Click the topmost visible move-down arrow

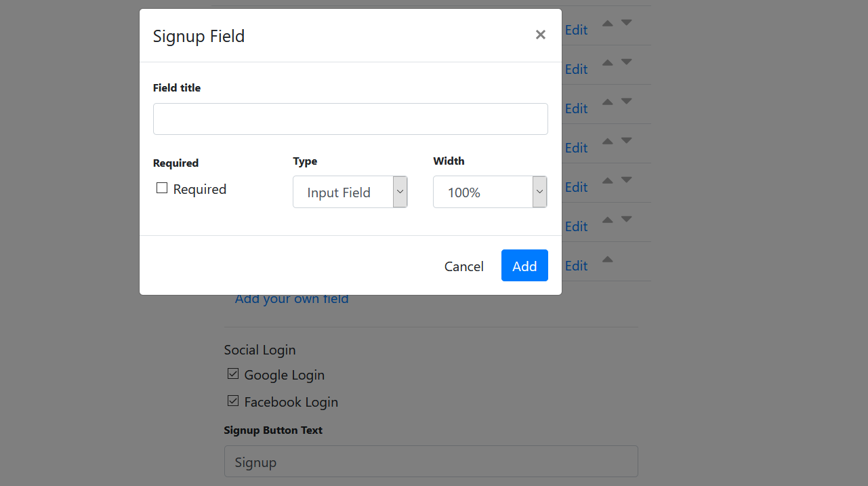[627, 22]
